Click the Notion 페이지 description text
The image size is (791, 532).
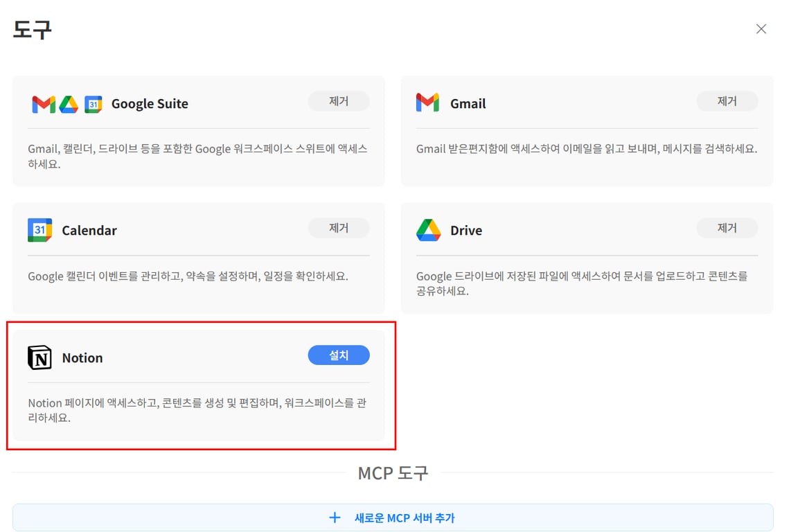click(197, 410)
